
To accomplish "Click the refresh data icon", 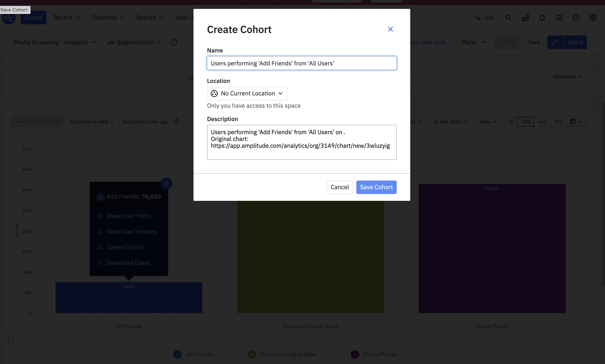I will point(177,122).
